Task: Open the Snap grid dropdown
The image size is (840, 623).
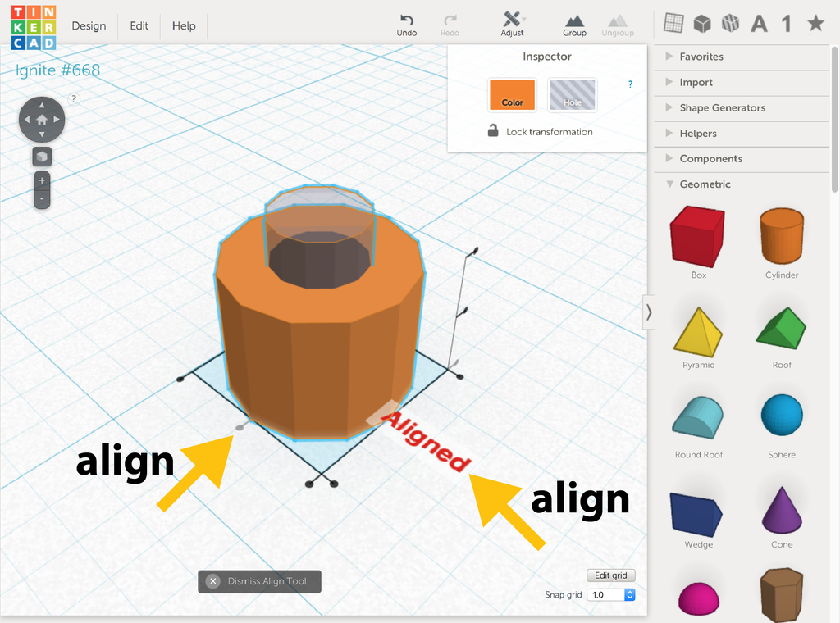Action: pos(610,594)
